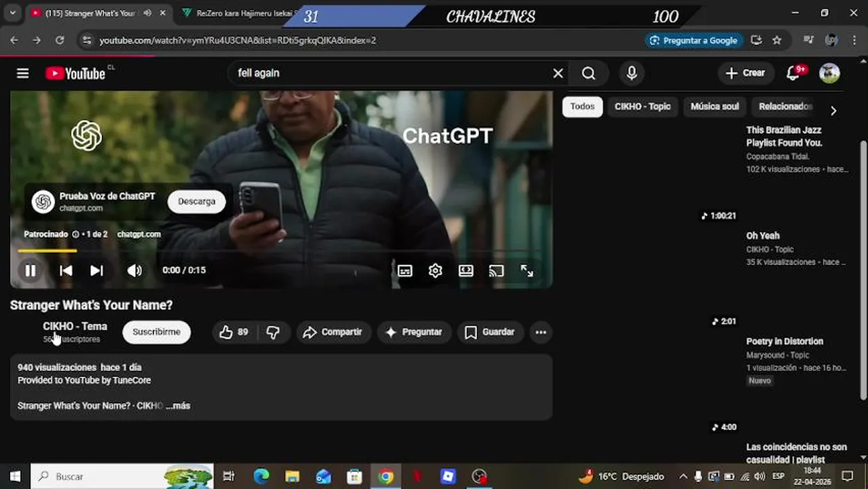
Task: Select the Todos filter chip
Action: pyautogui.click(x=582, y=107)
